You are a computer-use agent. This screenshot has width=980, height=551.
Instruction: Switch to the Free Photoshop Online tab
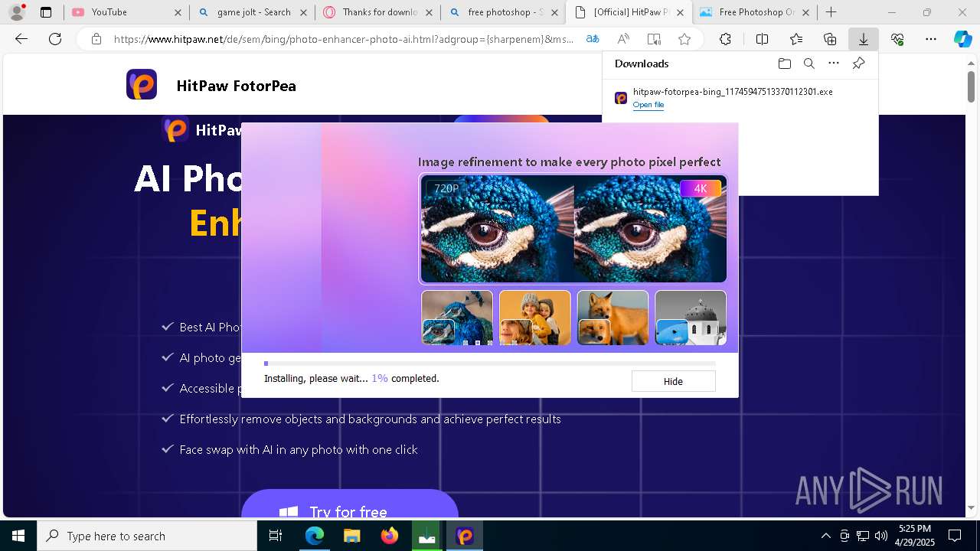coord(754,12)
